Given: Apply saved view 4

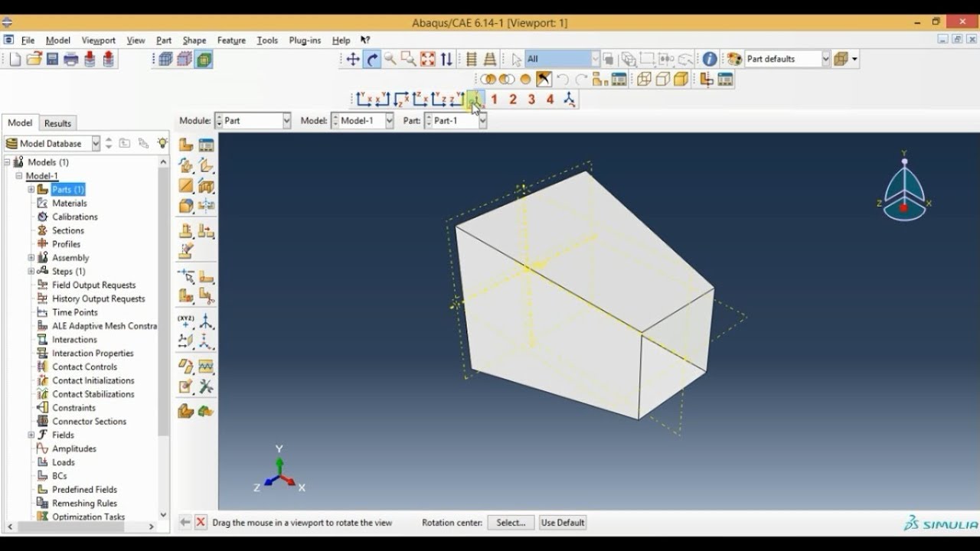Looking at the screenshot, I should (550, 99).
